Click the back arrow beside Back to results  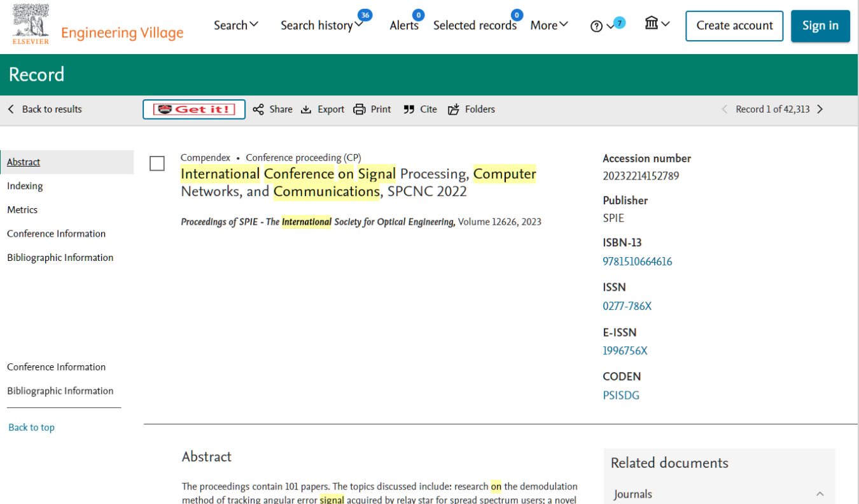point(11,109)
